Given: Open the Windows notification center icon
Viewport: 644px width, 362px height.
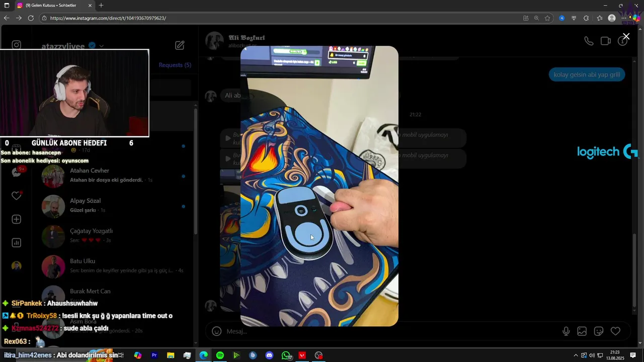Looking at the screenshot, I should click(x=633, y=355).
